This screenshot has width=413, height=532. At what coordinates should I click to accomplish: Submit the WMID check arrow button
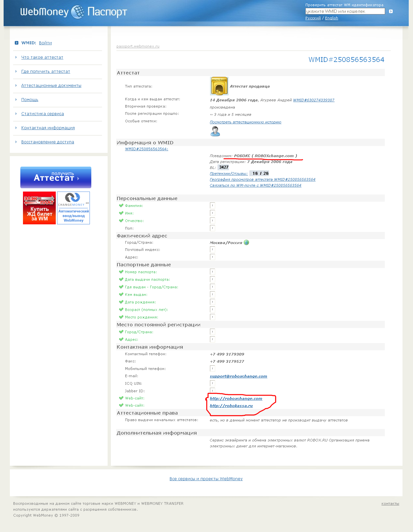(391, 11)
